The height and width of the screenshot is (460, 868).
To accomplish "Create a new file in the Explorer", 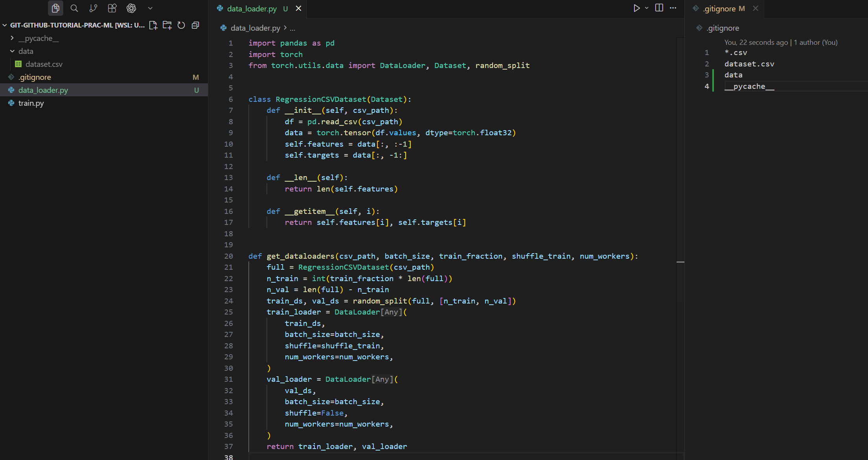I will [x=153, y=25].
